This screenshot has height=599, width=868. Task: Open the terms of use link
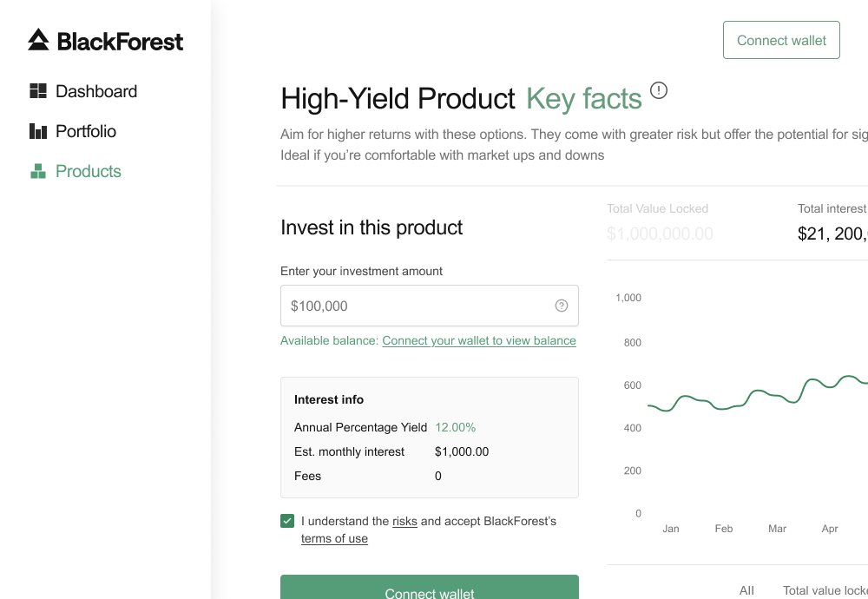point(334,538)
